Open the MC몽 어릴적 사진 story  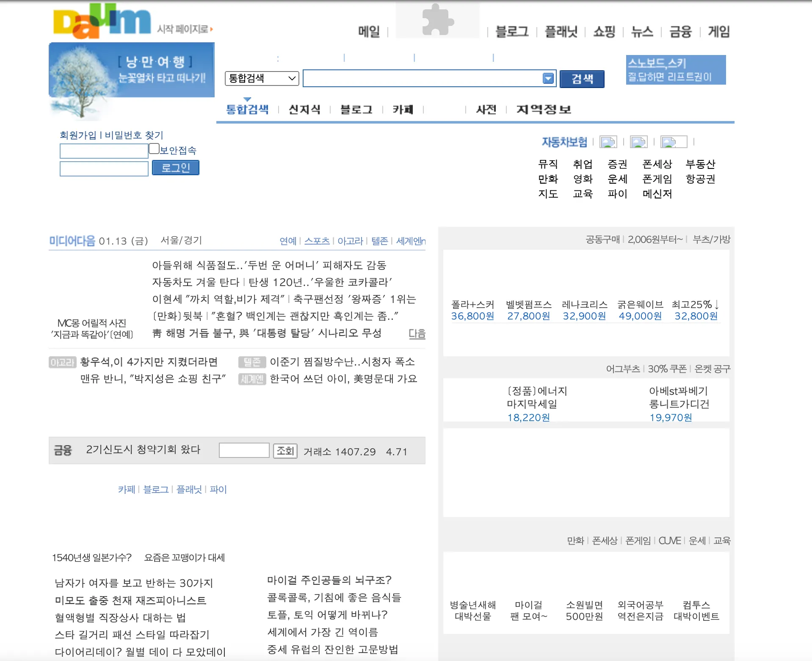point(92,329)
